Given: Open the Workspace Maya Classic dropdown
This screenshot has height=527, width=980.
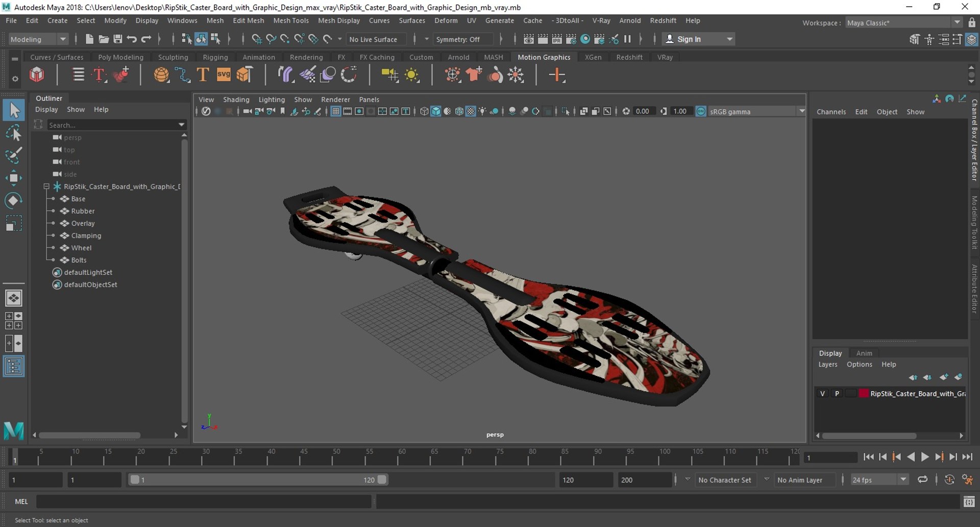Looking at the screenshot, I should (903, 22).
